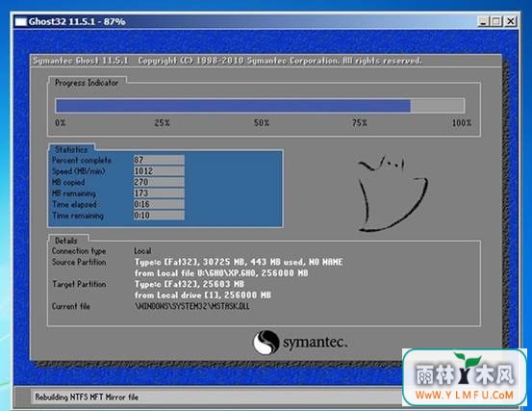Viewport: 532px width, 411px height.
Task: Click the MB remaining value 173
Action: click(159, 193)
